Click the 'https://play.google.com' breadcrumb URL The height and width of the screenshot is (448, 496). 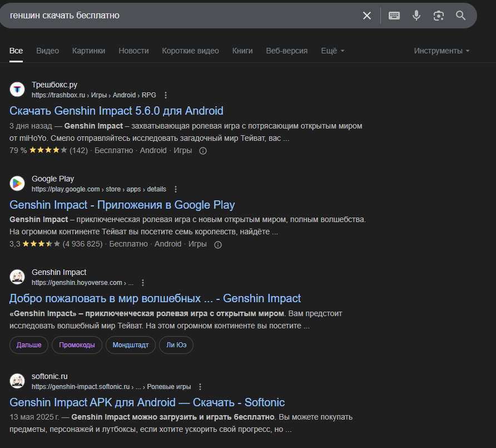click(x=66, y=189)
